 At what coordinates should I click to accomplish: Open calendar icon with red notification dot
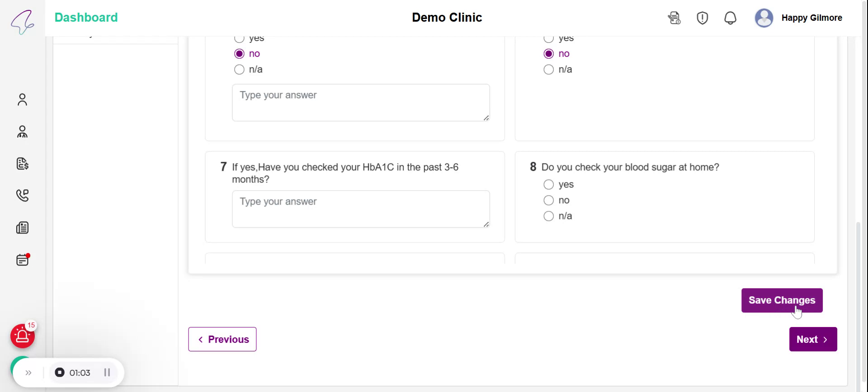[22, 260]
